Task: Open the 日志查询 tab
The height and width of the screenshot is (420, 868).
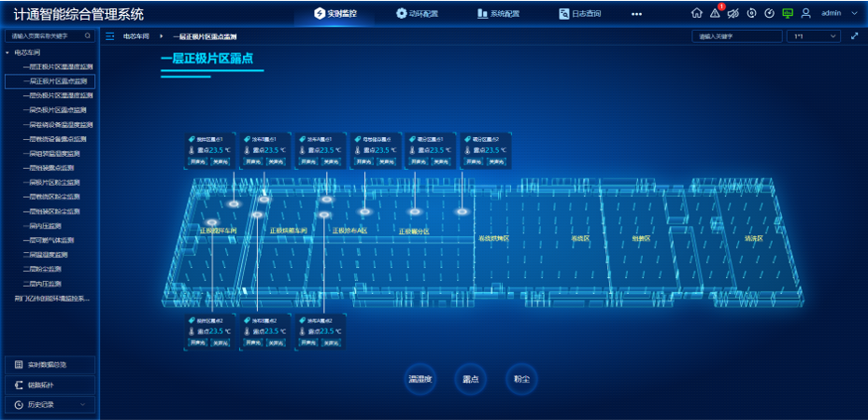Action: [579, 14]
